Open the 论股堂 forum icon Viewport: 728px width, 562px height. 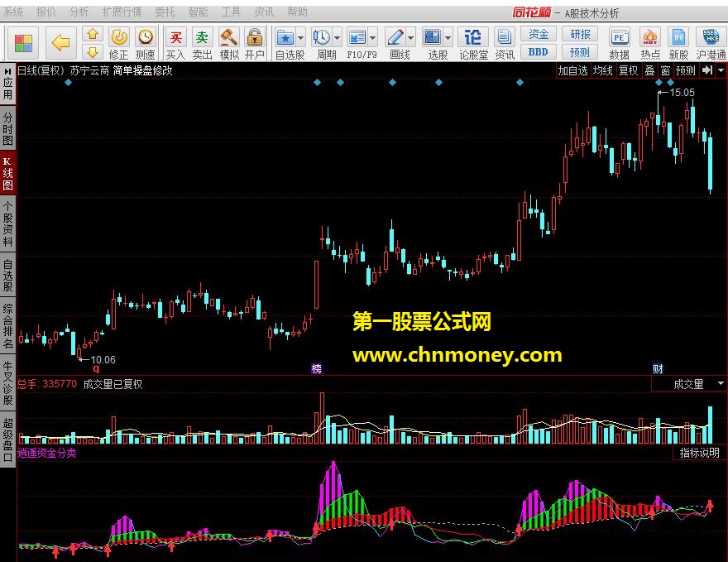pyautogui.click(x=473, y=44)
